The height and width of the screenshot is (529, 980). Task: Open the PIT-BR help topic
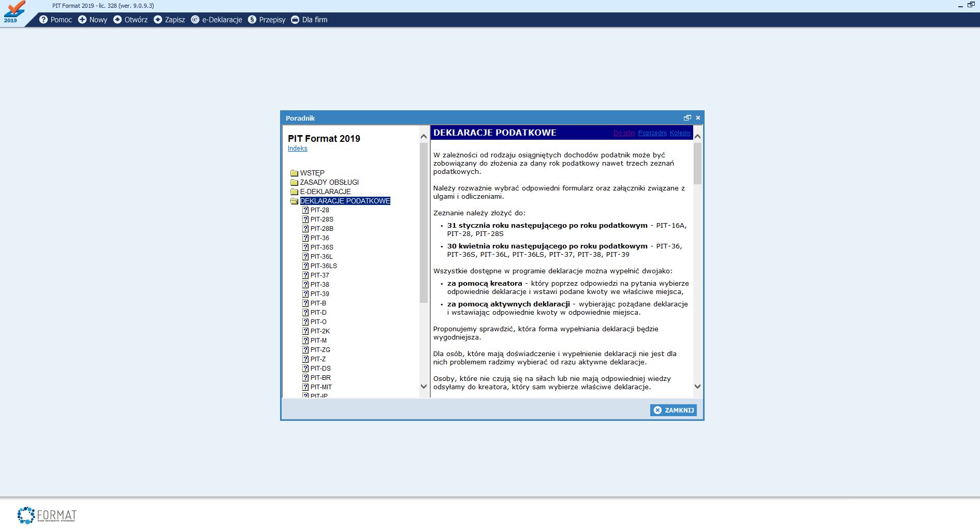pyautogui.click(x=320, y=378)
